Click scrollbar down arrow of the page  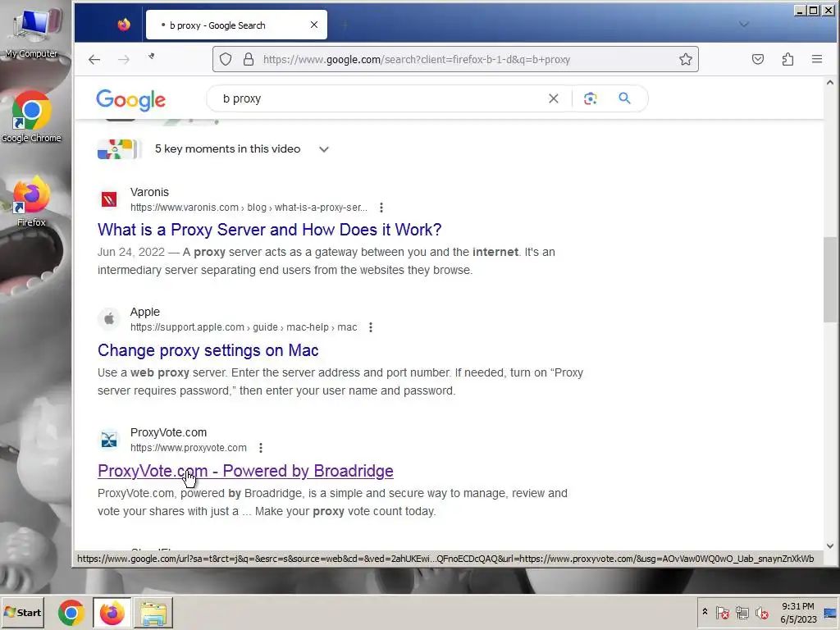pos(830,546)
